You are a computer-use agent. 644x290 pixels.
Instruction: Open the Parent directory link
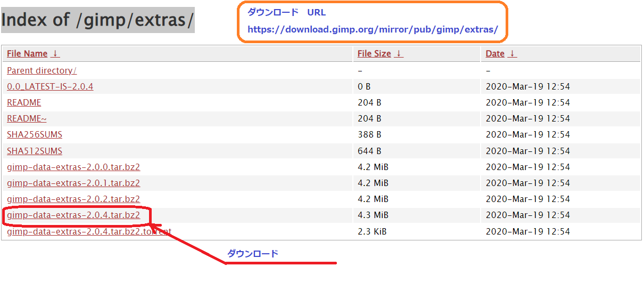pyautogui.click(x=42, y=70)
